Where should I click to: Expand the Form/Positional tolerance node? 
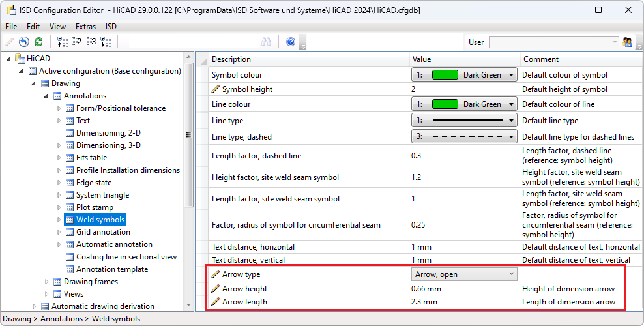click(59, 108)
